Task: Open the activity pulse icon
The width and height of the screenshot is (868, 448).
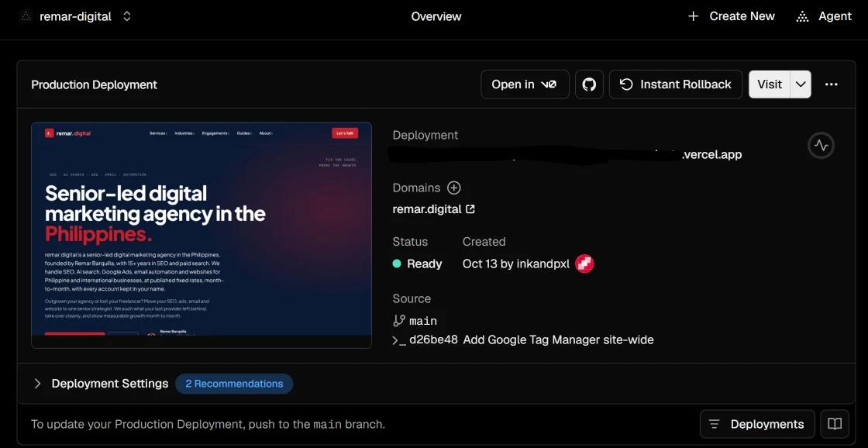Action: 821,146
